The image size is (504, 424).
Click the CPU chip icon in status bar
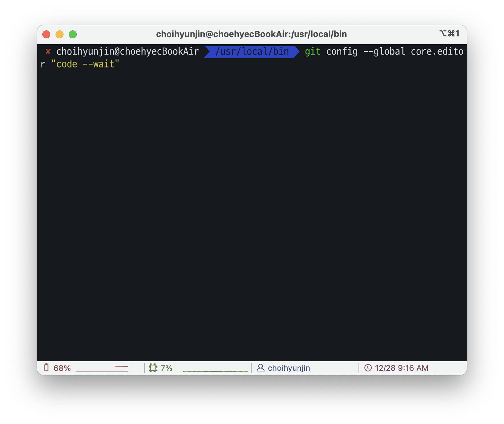tap(153, 368)
